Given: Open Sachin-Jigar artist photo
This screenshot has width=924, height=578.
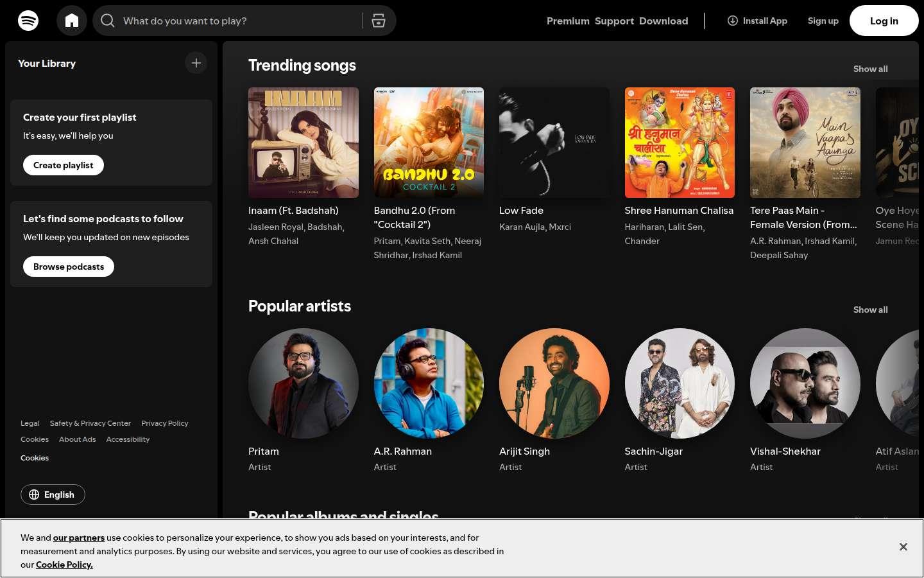Looking at the screenshot, I should tap(680, 383).
